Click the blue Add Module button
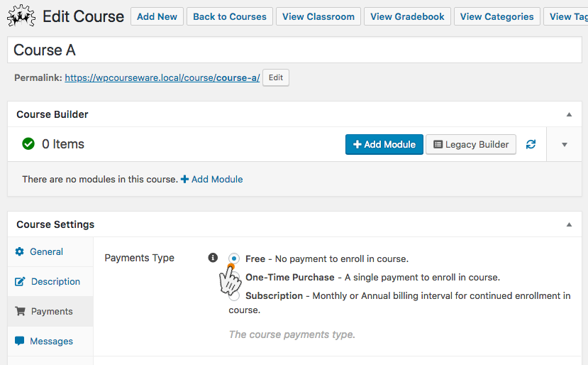 coord(384,145)
